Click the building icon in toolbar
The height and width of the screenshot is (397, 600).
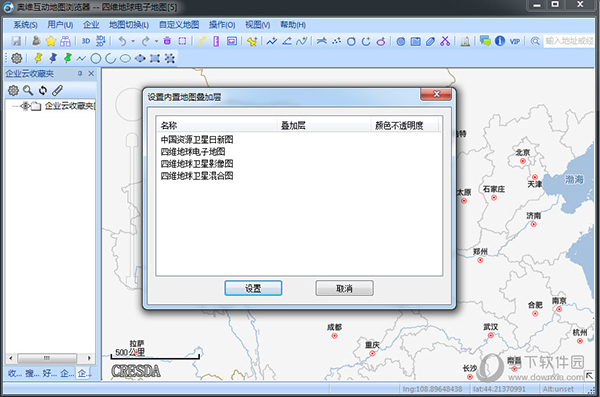465,41
